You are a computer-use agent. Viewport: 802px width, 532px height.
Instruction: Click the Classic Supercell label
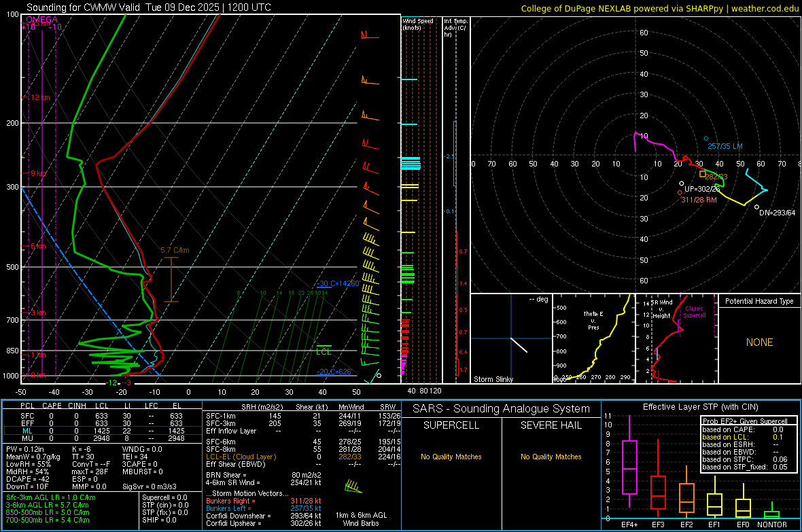[694, 312]
